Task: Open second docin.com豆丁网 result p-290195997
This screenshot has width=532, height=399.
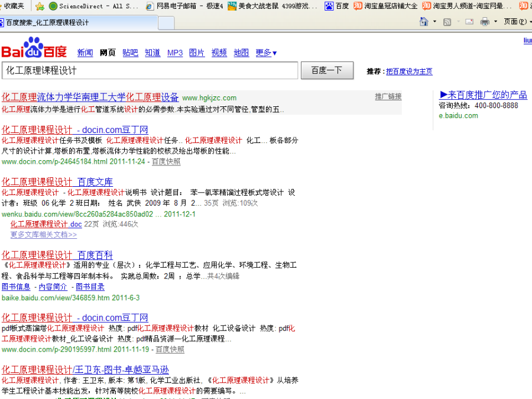Action: click(74, 318)
